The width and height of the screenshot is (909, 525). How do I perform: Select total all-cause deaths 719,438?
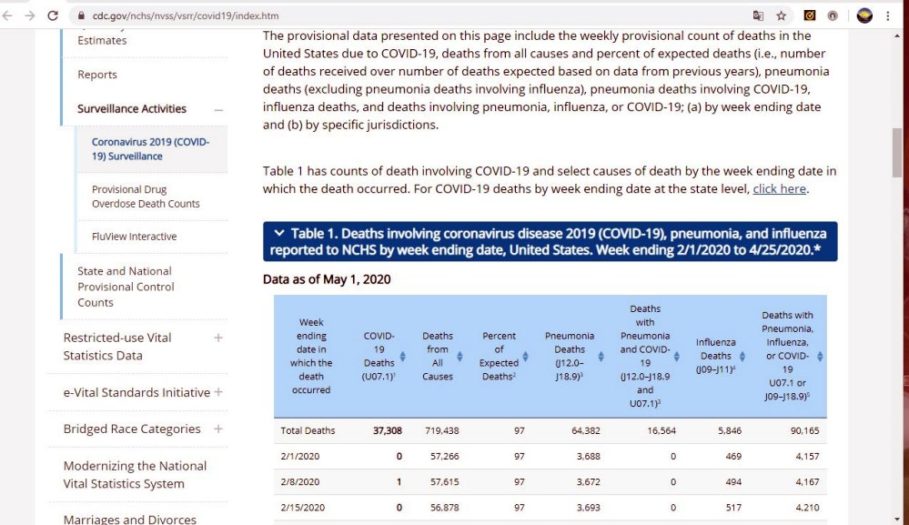tap(442, 431)
